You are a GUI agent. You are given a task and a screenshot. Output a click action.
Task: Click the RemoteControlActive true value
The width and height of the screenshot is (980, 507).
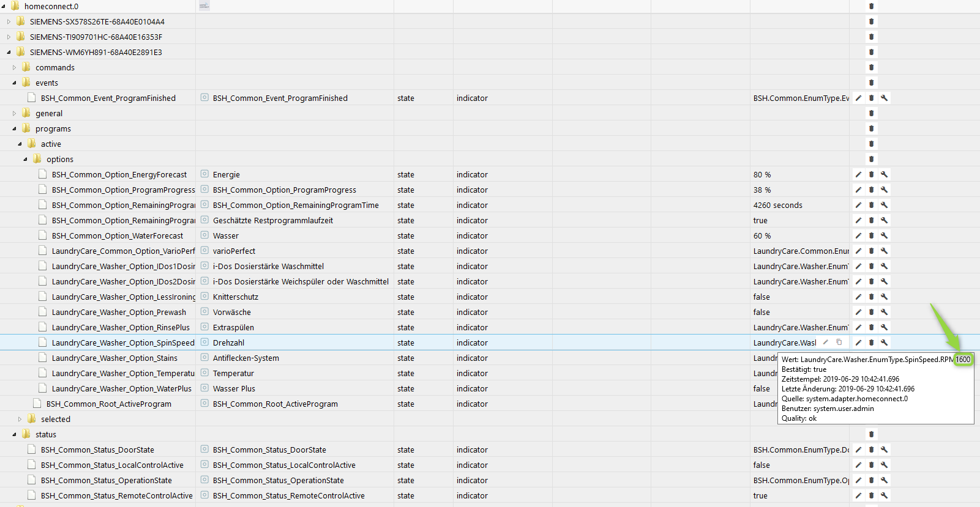760,495
